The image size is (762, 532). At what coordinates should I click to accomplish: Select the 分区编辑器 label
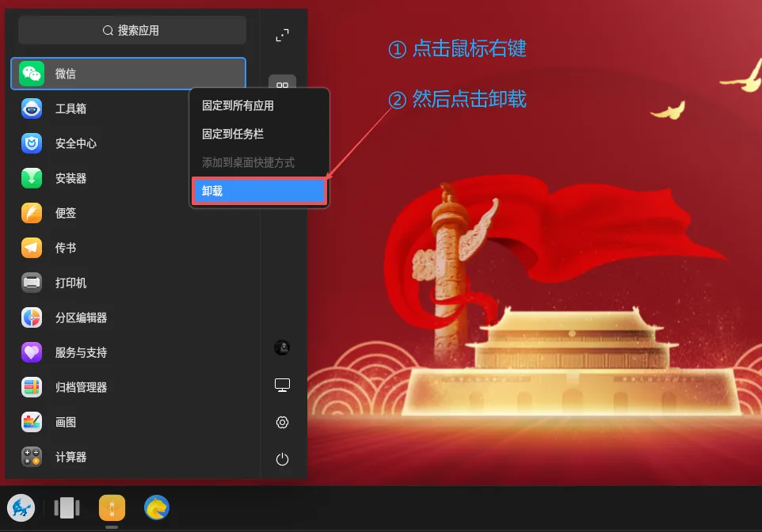[81, 317]
